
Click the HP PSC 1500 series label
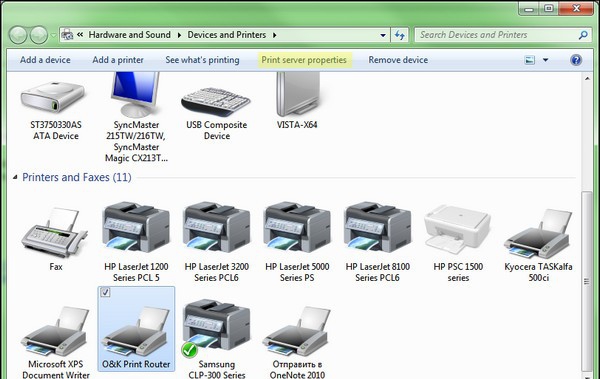click(x=458, y=272)
